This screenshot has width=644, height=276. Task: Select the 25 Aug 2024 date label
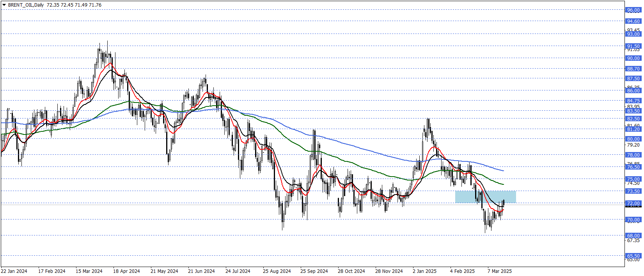(x=277, y=271)
